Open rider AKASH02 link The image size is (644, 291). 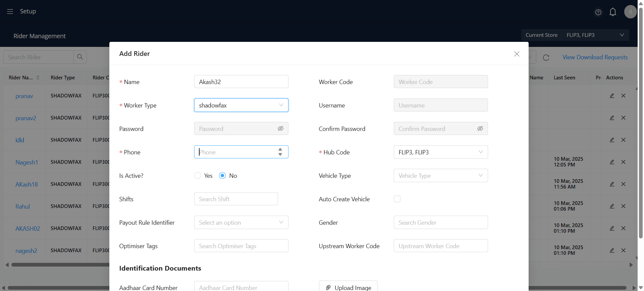(x=28, y=229)
